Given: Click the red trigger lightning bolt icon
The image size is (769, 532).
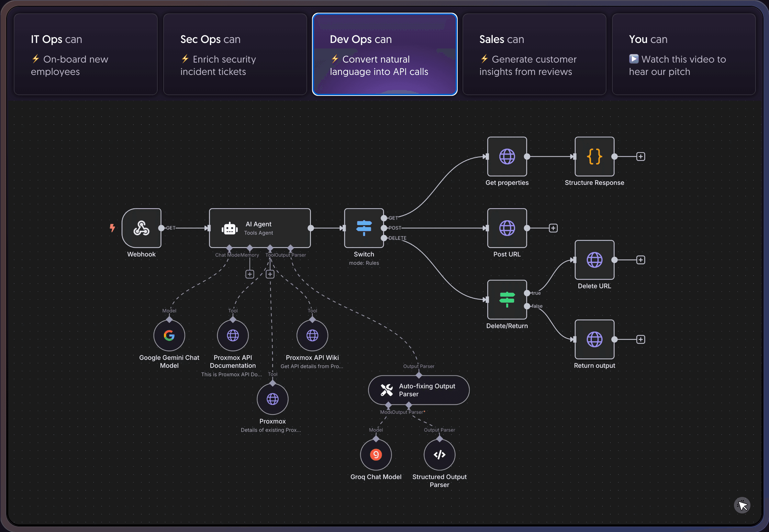Looking at the screenshot, I should pos(112,228).
